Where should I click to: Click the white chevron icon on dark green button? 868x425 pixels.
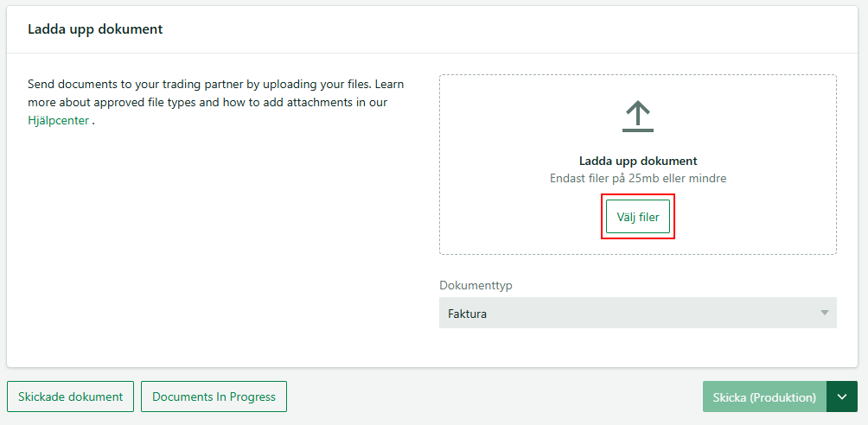[842, 396]
